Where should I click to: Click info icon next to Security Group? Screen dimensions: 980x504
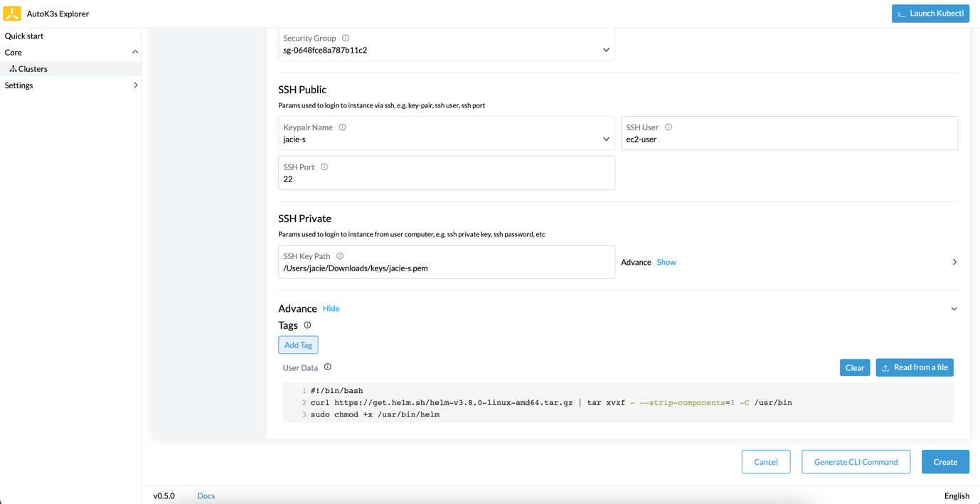click(346, 38)
